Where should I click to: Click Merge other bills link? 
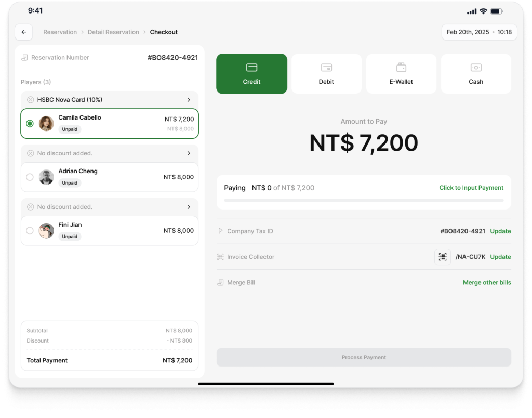point(487,282)
